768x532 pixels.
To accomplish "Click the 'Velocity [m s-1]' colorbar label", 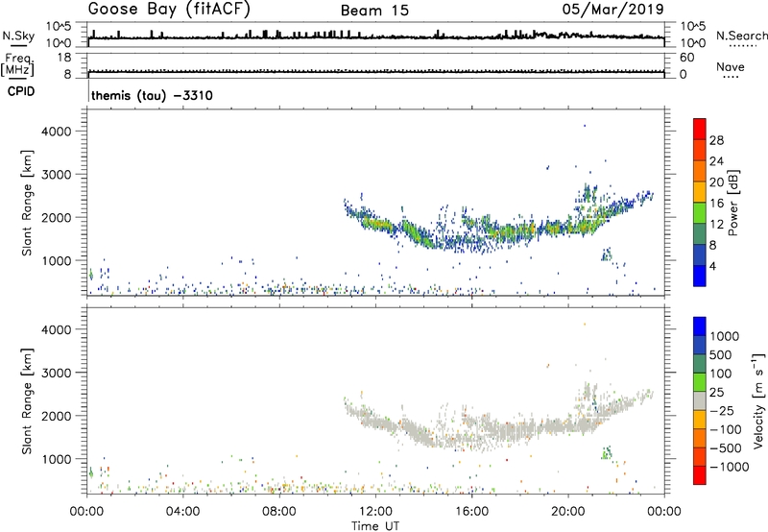I will 758,400.
